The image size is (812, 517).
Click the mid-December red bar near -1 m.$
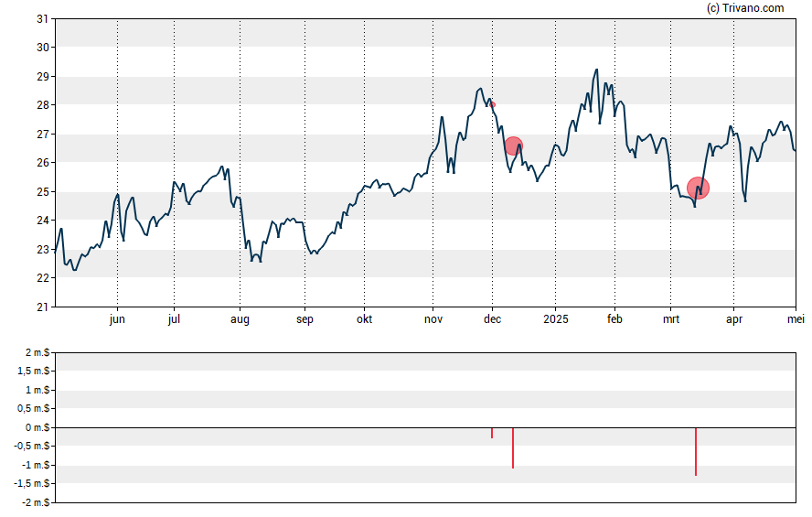click(513, 448)
